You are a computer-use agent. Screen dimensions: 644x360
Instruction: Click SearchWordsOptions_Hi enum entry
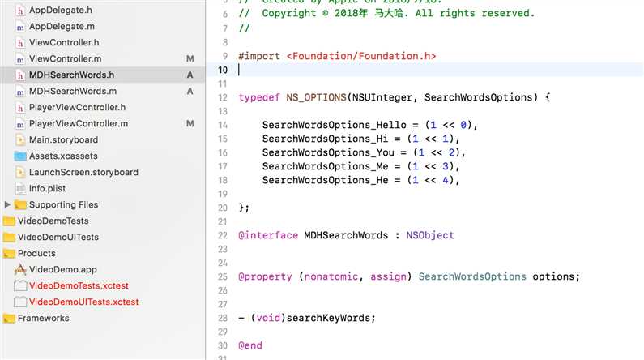pyautogui.click(x=361, y=139)
